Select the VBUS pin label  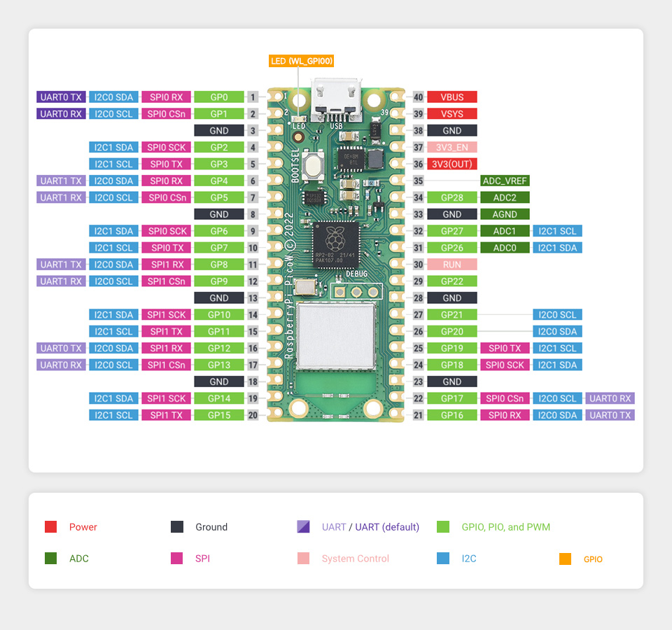(x=451, y=97)
